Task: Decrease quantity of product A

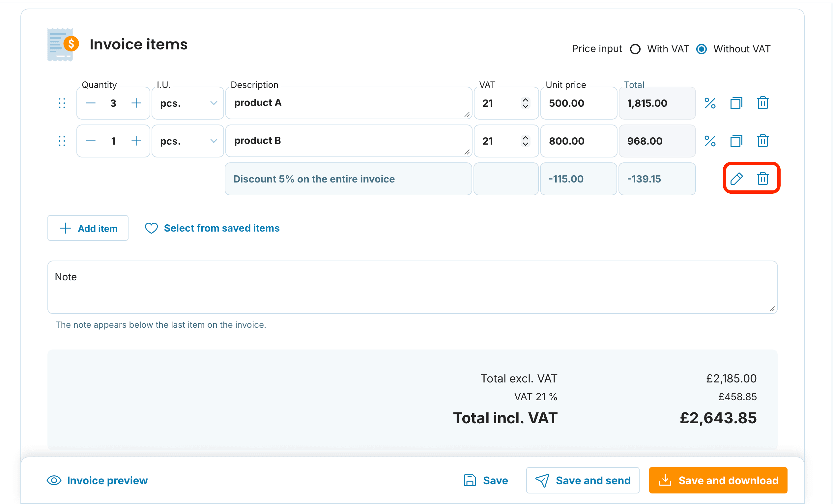Action: (x=91, y=103)
